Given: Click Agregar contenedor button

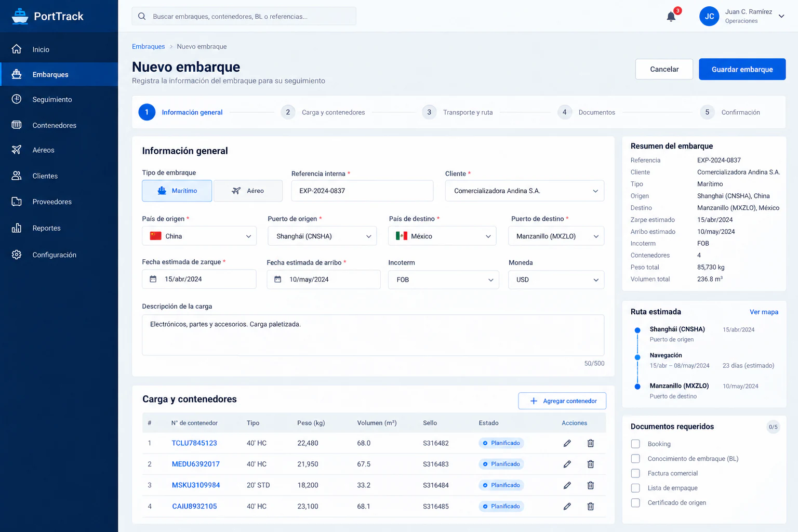Looking at the screenshot, I should pyautogui.click(x=562, y=401).
